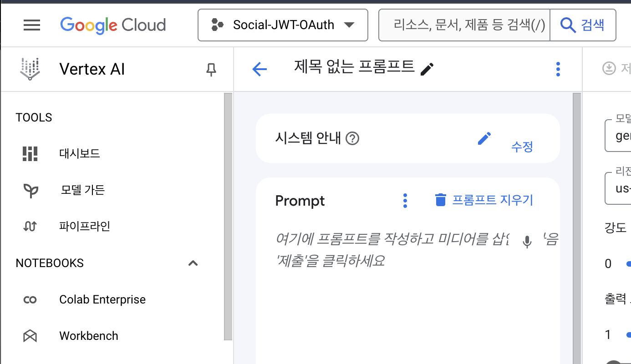631x364 pixels.
Task: Focus the resource search field
Action: pyautogui.click(x=464, y=25)
